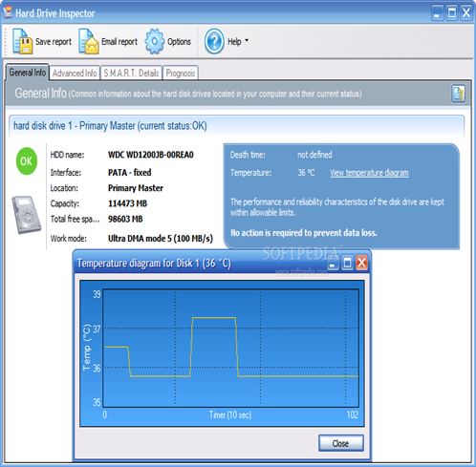This screenshot has width=476, height=467.
Task: Click the View temperature diagram link
Action: click(x=369, y=173)
